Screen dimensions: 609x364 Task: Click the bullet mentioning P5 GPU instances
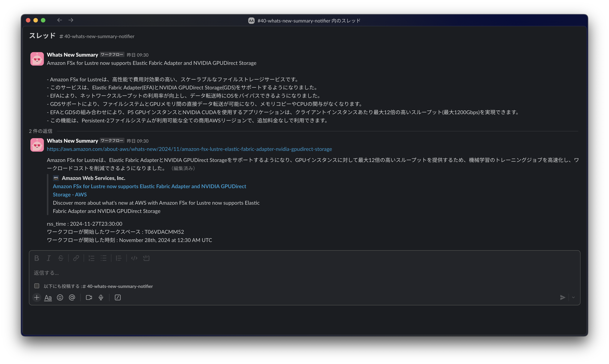pyautogui.click(x=283, y=112)
